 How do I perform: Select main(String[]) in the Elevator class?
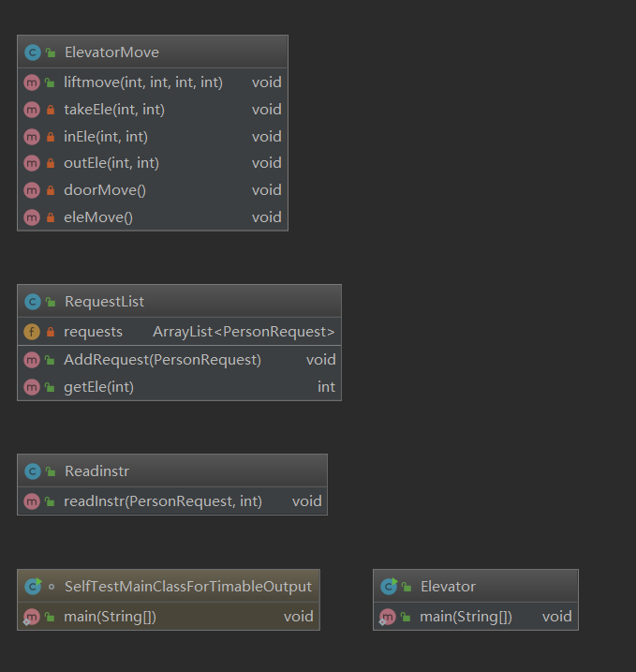tap(466, 617)
